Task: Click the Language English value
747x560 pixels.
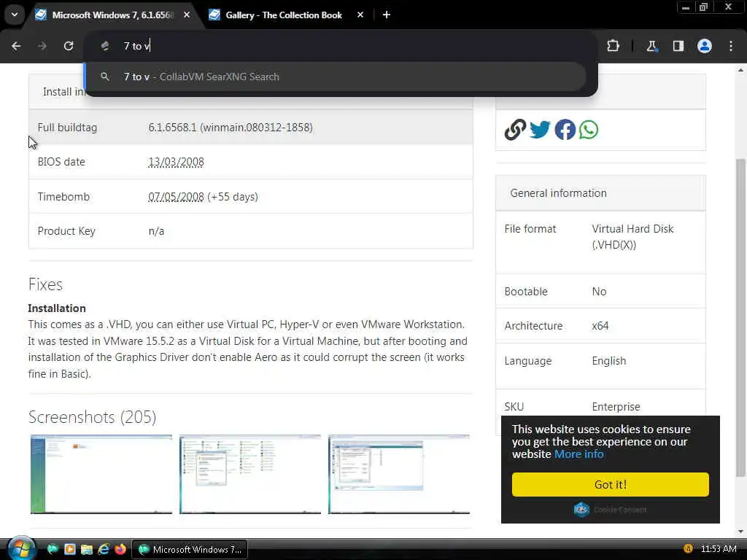Action: 609,361
